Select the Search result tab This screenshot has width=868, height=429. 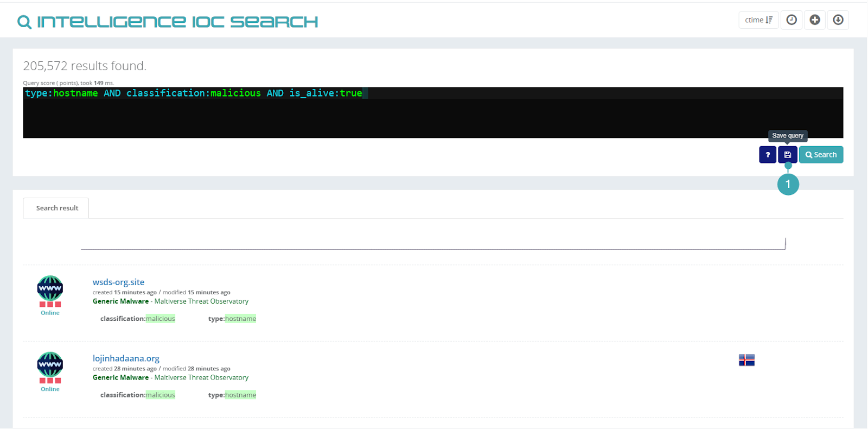coord(56,208)
